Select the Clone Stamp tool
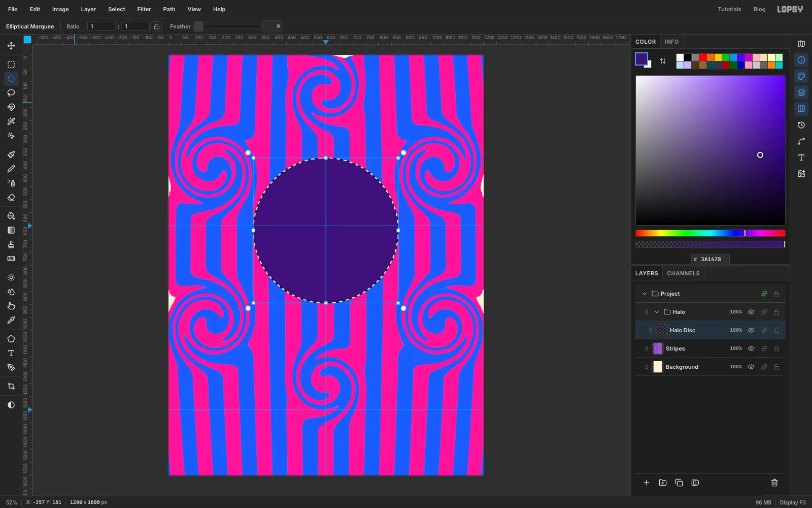This screenshot has width=812, height=508. point(11,244)
